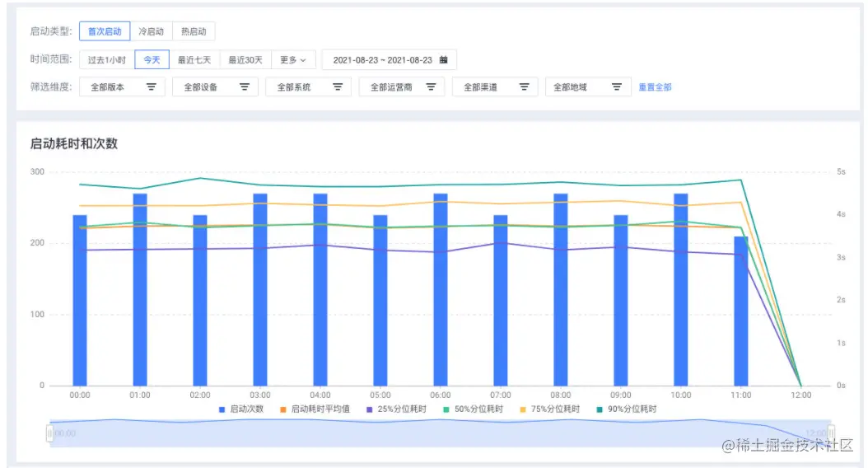
Task: Open the 全部设备 filter dropdown
Action: click(x=215, y=87)
